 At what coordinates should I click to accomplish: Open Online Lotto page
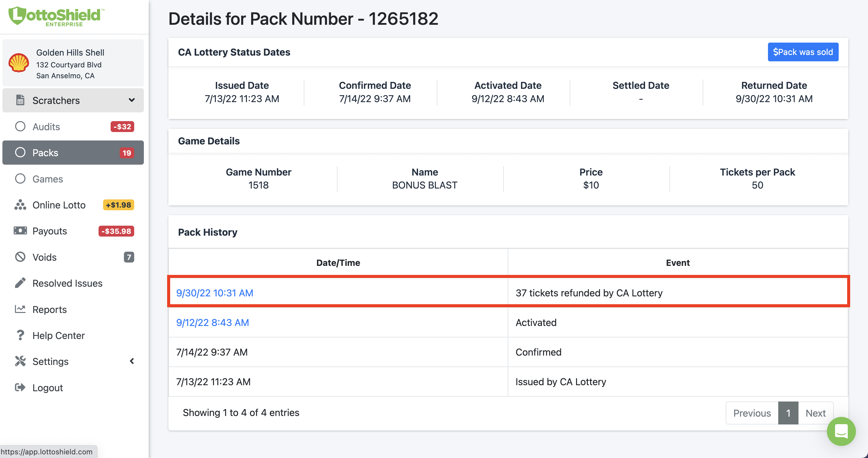[x=59, y=205]
